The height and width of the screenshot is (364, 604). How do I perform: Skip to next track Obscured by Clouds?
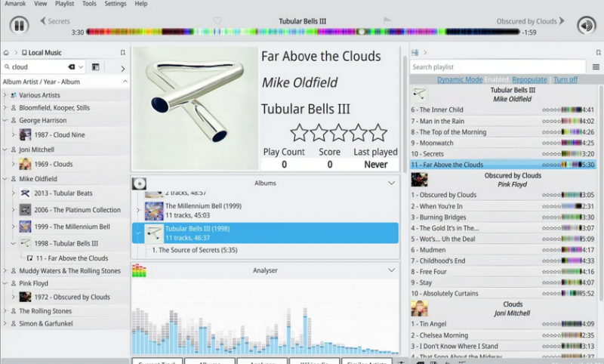(x=531, y=21)
